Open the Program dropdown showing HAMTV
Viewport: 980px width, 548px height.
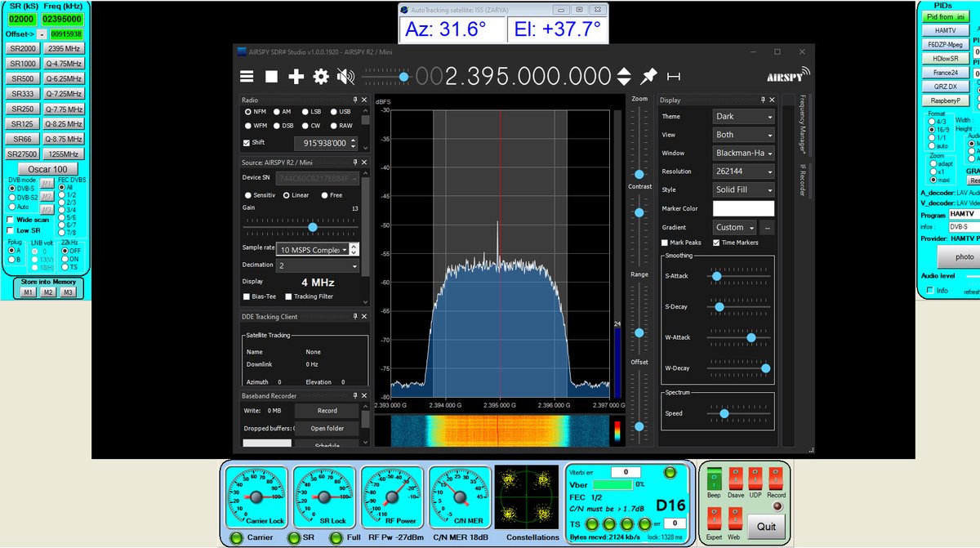pyautogui.click(x=964, y=214)
